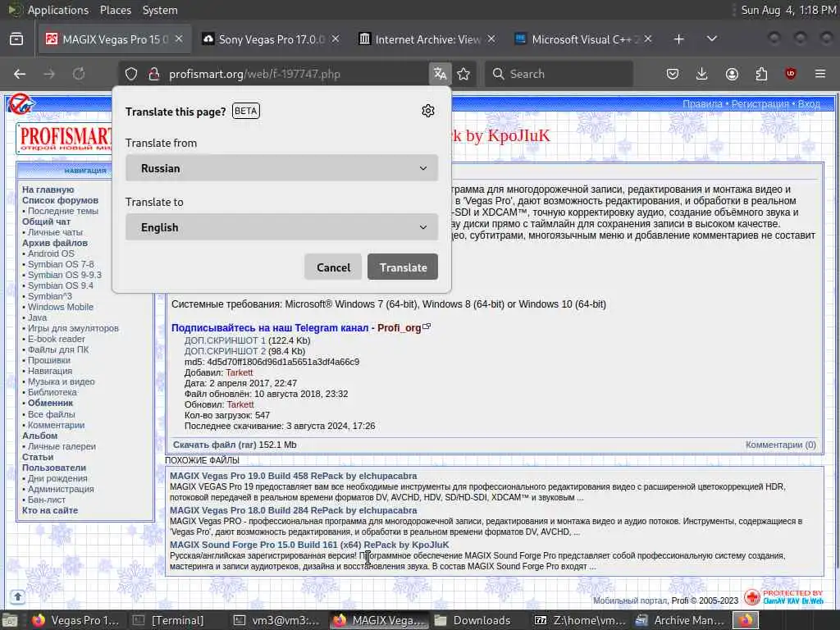Reload the current page
840x630 pixels.
point(79,74)
